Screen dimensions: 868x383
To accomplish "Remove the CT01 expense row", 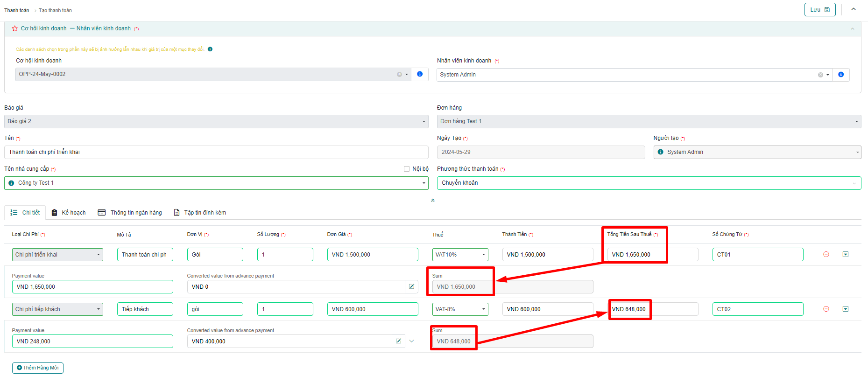I will (826, 255).
